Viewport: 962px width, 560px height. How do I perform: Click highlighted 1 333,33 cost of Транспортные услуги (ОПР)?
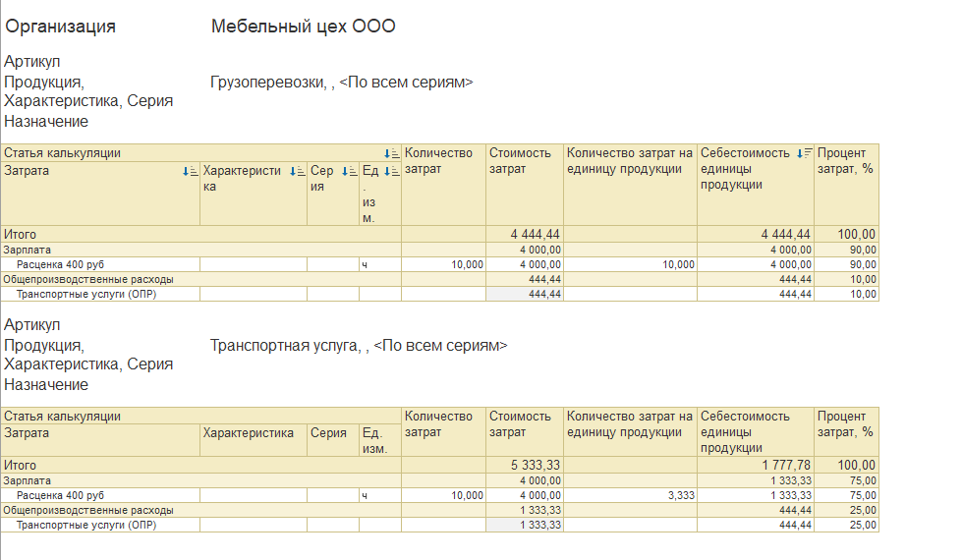(524, 525)
